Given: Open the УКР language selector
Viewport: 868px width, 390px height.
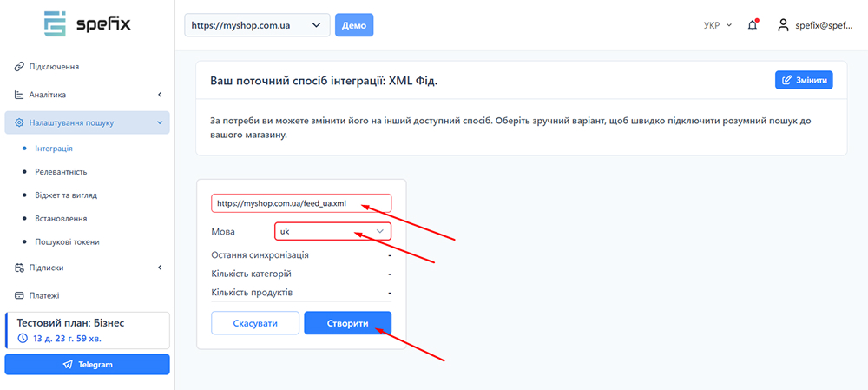Looking at the screenshot, I should point(717,25).
